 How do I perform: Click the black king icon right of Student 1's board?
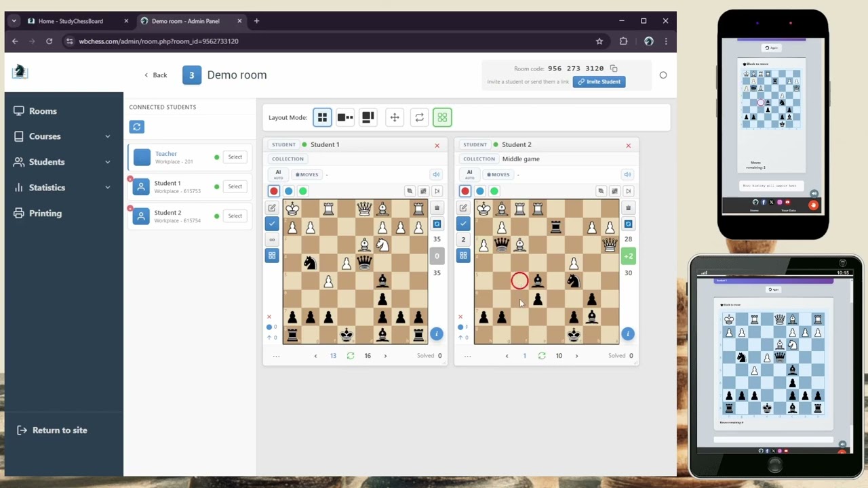click(x=437, y=207)
